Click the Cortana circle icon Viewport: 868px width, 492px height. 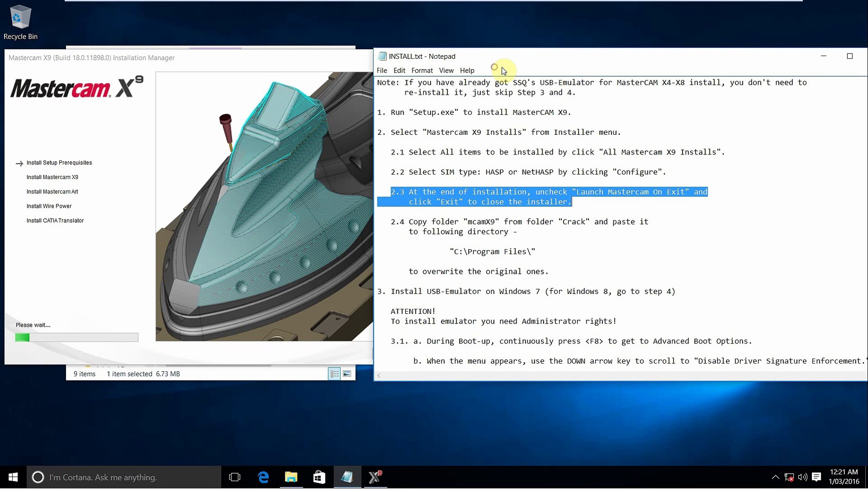tap(38, 477)
